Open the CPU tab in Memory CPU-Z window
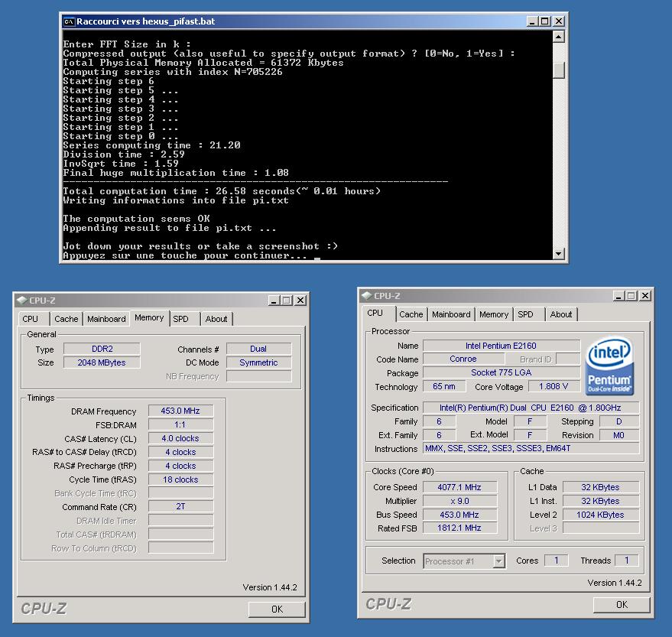Image resolution: width=672 pixels, height=637 pixels. click(31, 319)
